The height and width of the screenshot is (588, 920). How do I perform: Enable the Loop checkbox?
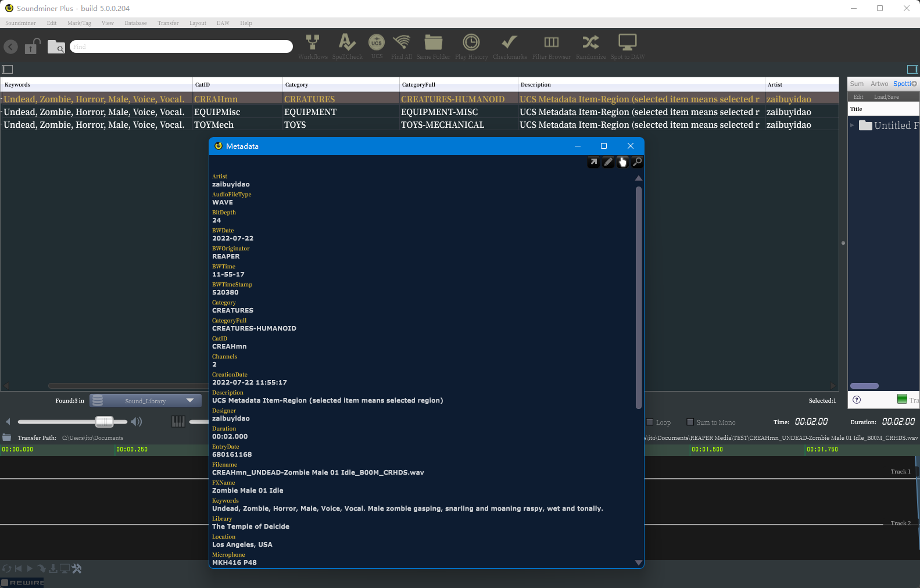pos(650,422)
